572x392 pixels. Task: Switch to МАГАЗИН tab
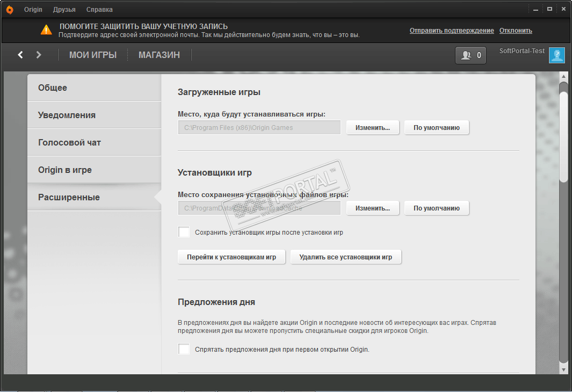(x=159, y=55)
